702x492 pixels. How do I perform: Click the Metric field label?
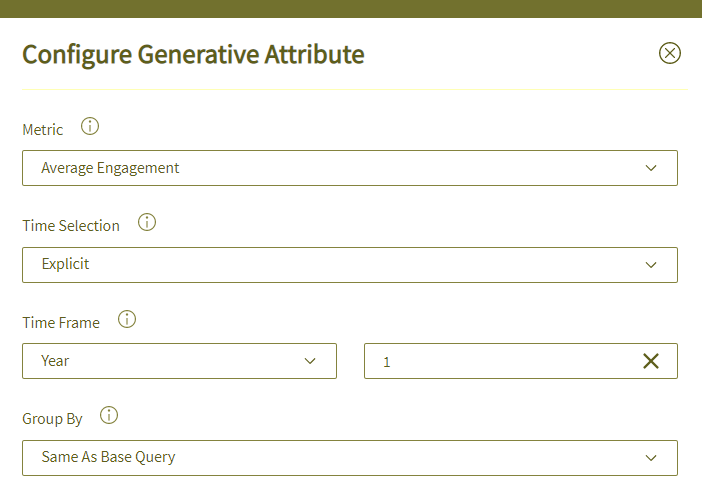pos(43,130)
